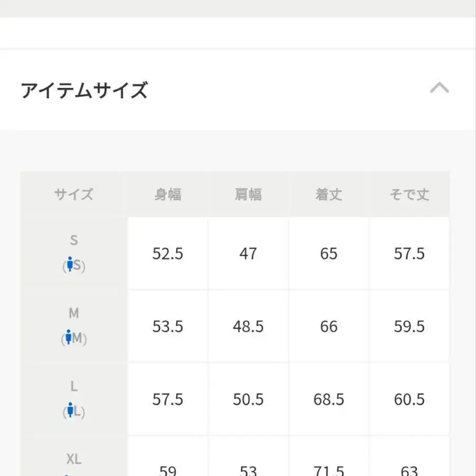Click the blue person icon beside L

pyautogui.click(x=70, y=410)
